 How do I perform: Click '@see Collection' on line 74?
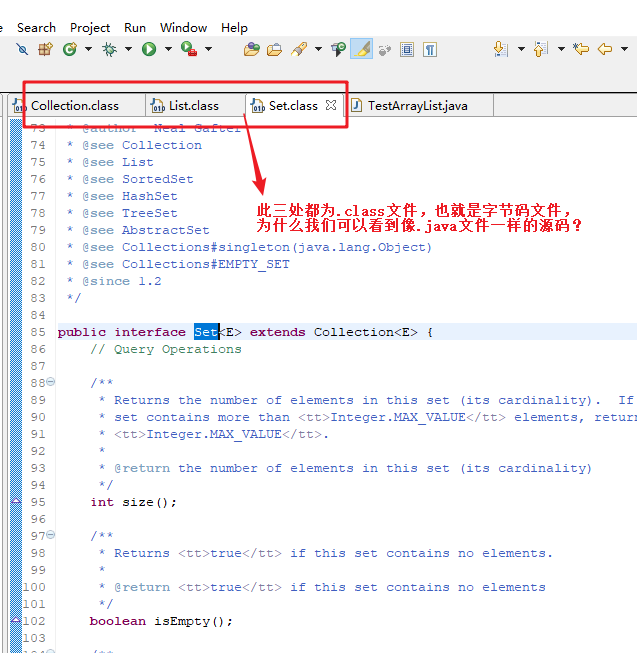click(x=142, y=145)
